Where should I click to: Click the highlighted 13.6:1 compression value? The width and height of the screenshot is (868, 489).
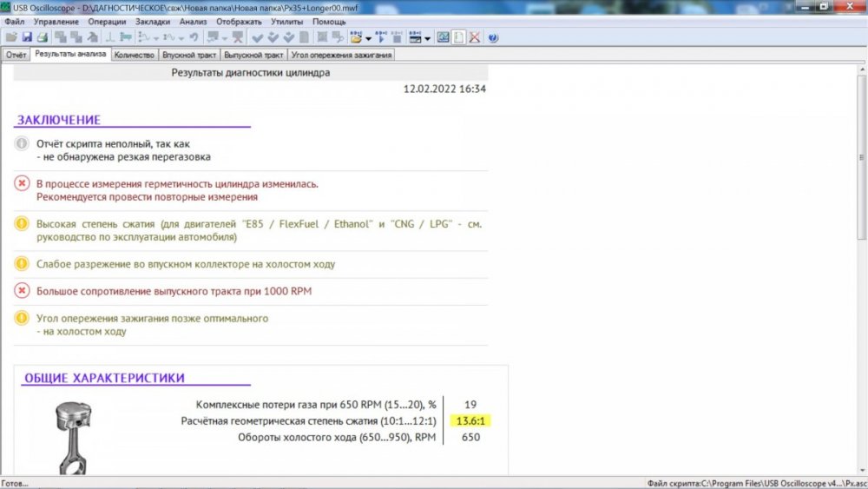[470, 421]
